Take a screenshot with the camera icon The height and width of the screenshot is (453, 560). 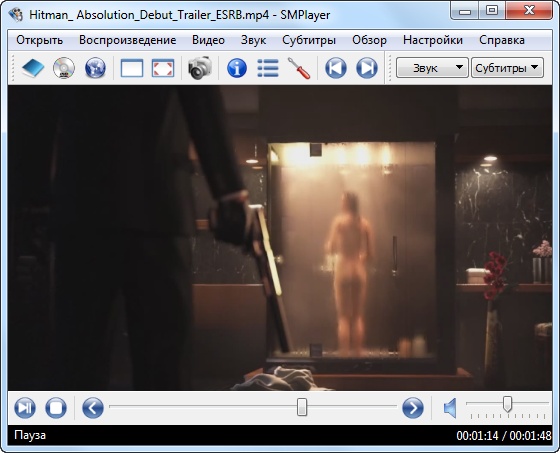pyautogui.click(x=200, y=68)
